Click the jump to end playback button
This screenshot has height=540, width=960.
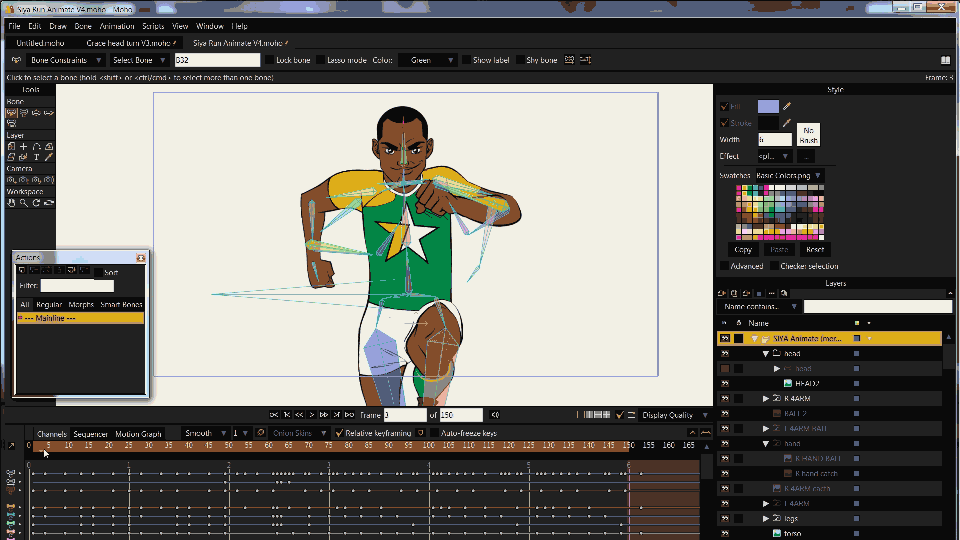(350, 415)
